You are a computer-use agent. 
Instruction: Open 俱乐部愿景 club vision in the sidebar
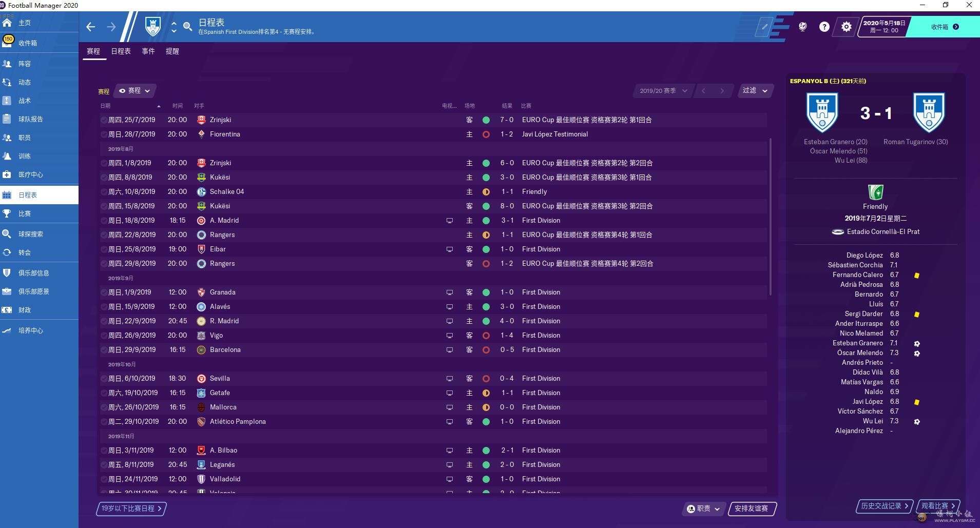39,291
